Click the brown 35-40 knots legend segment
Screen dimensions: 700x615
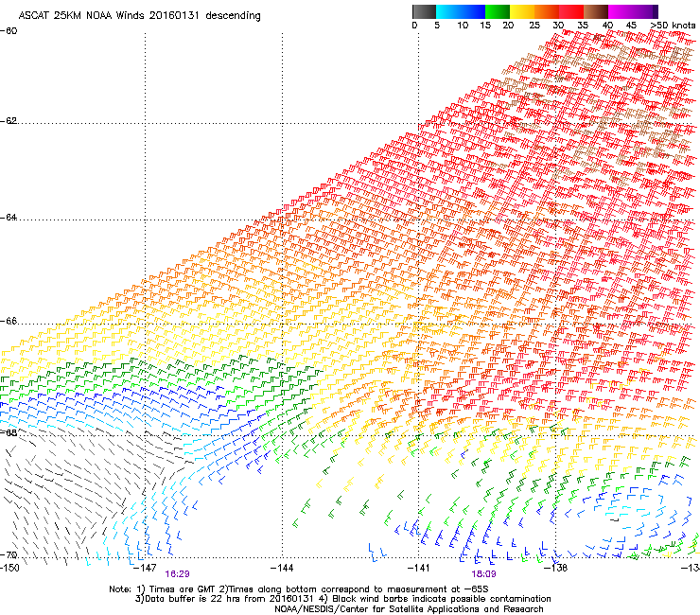coord(596,11)
